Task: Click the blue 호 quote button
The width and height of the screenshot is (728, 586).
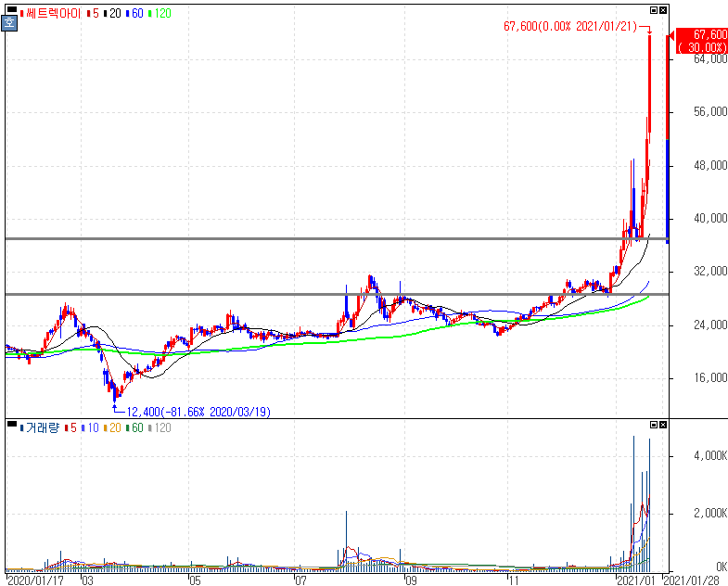Action: click(9, 23)
